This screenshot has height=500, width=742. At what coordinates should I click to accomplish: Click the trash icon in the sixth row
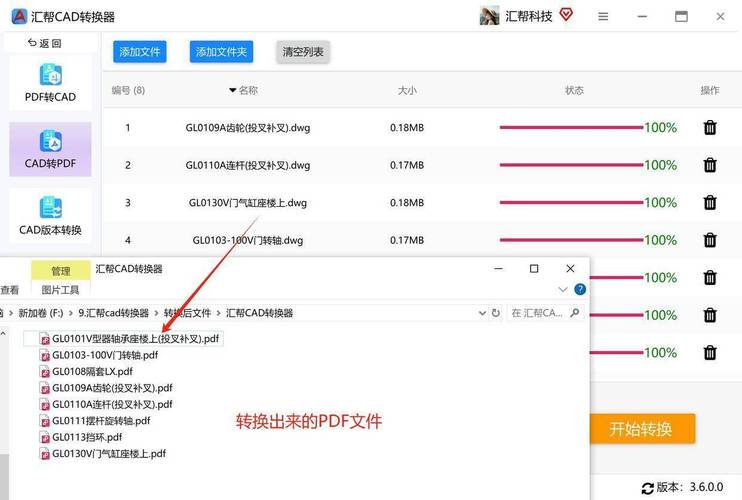tap(710, 315)
